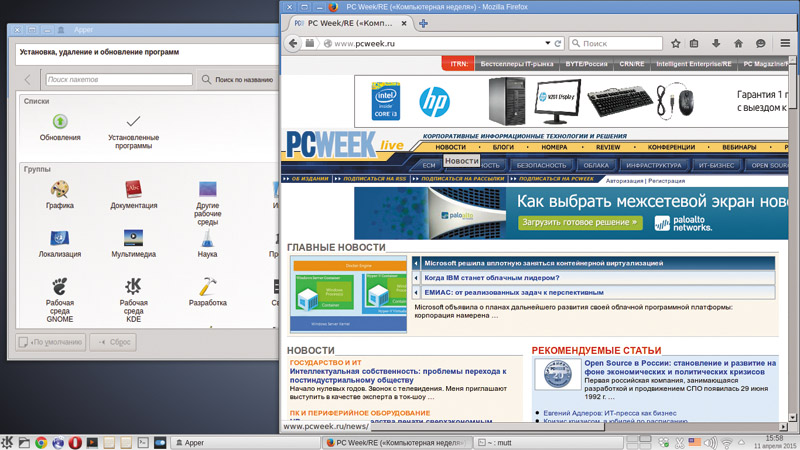Viewport: 800px width, 450px height.
Task: Open БЛОГИ in PCWeek menu
Action: (503, 147)
